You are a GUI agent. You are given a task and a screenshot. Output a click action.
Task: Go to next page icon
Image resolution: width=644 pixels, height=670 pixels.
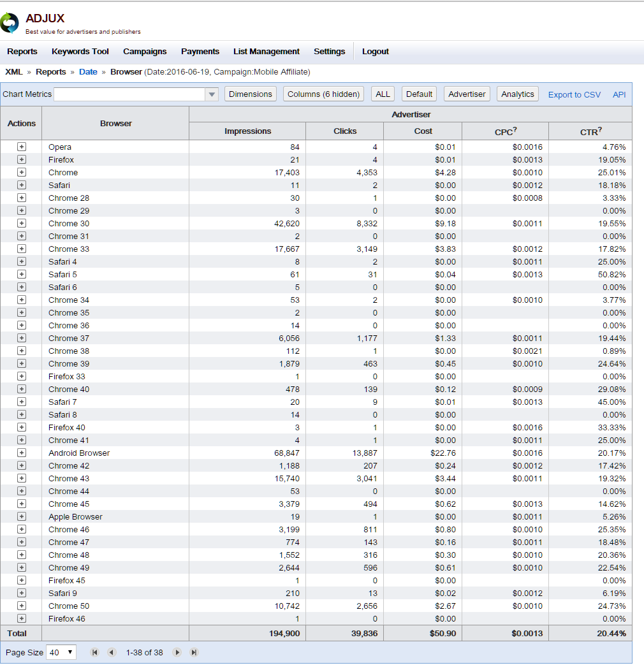pyautogui.click(x=177, y=652)
